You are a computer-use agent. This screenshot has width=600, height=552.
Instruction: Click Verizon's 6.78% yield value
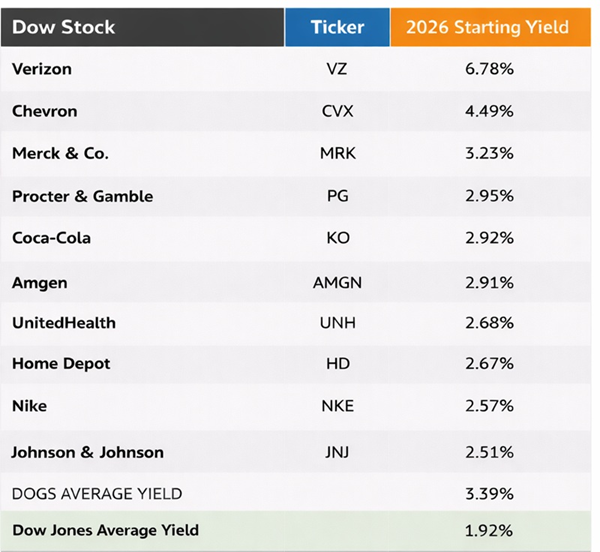tap(489, 69)
